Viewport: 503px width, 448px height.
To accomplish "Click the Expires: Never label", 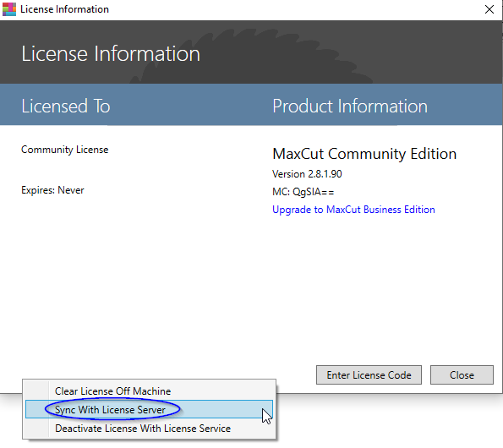I will click(52, 190).
